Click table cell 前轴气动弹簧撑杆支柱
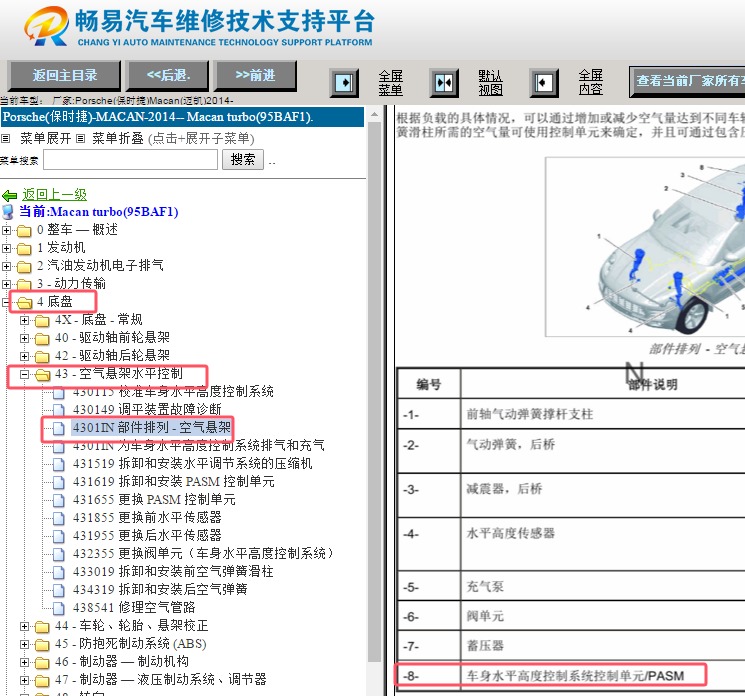 (x=530, y=414)
